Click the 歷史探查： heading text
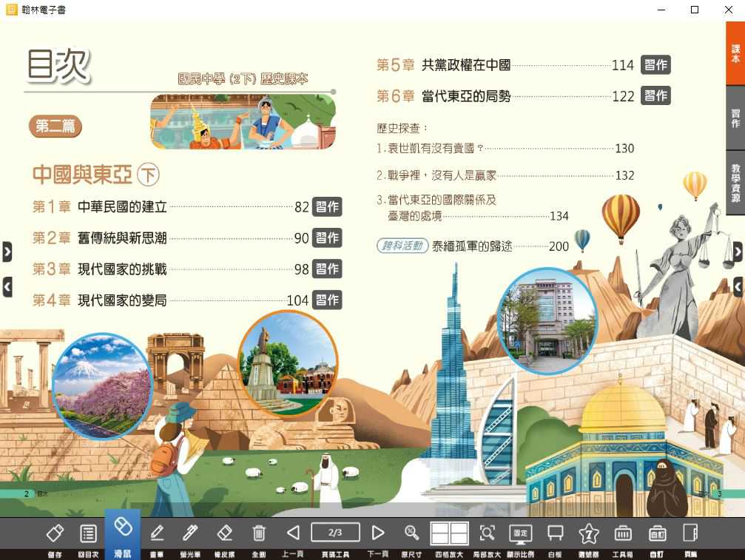Viewport: 745px width, 560px height. tap(402, 128)
